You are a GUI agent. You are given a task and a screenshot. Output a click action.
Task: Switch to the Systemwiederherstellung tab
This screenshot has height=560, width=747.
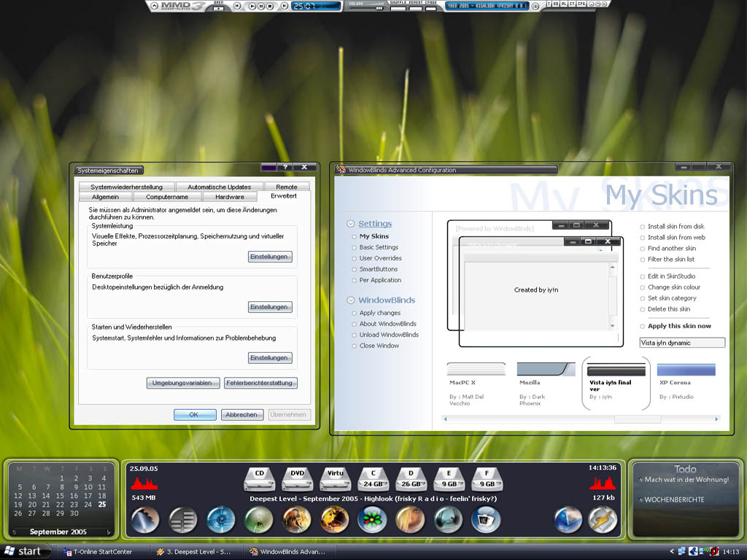(x=127, y=187)
